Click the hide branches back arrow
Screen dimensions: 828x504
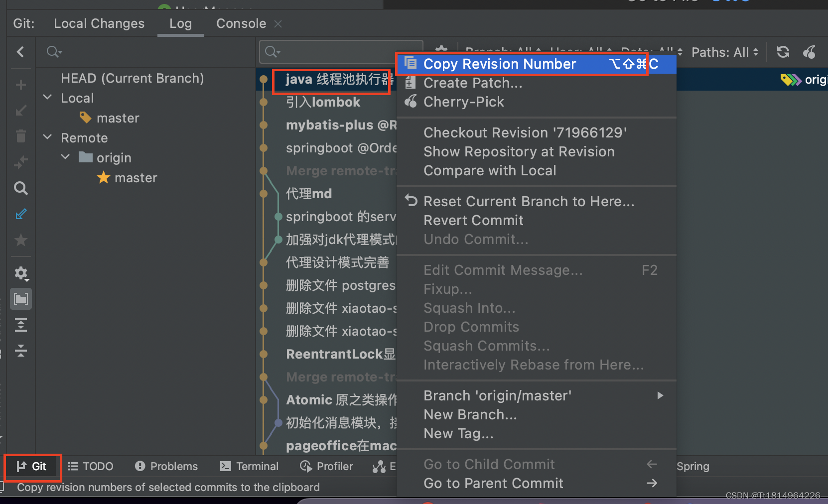[x=20, y=52]
